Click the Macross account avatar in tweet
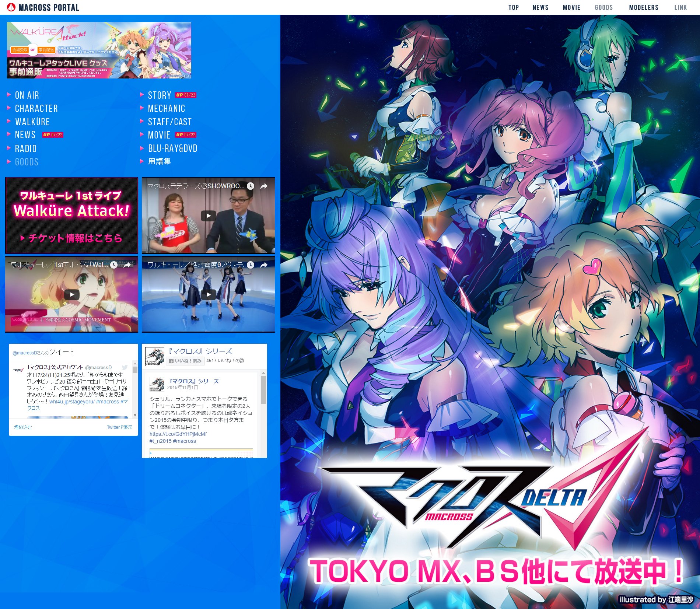 pyautogui.click(x=18, y=370)
